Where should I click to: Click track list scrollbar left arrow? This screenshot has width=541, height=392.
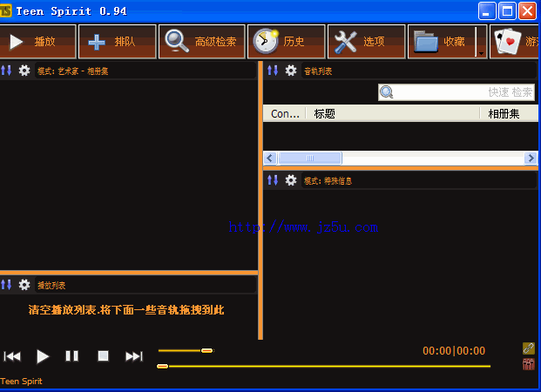point(270,159)
